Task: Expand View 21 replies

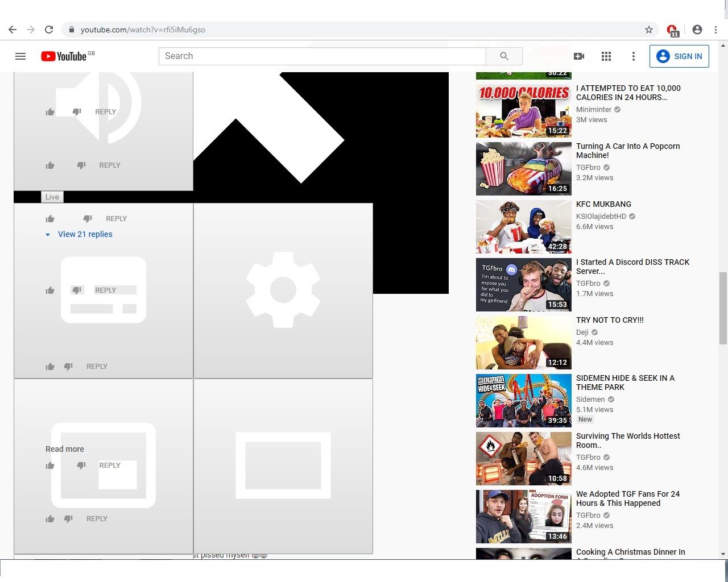Action: (85, 234)
